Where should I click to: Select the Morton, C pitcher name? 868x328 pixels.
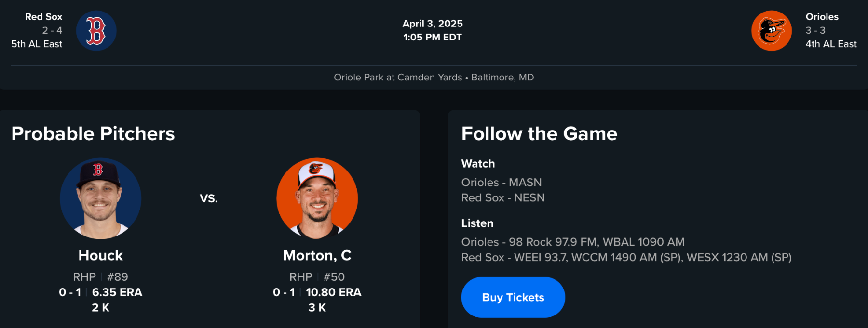317,255
